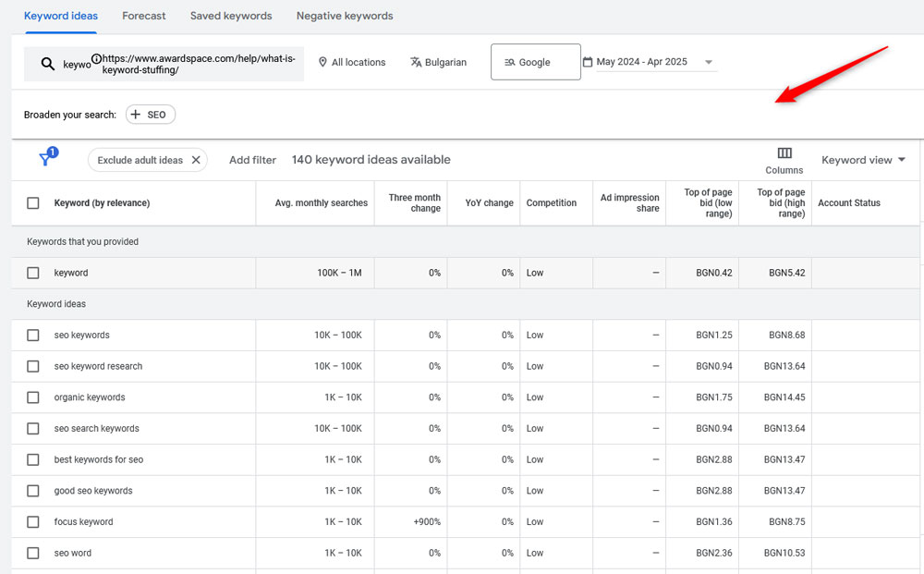Add SEO to broaden your search
This screenshot has height=574, width=924.
tap(150, 115)
